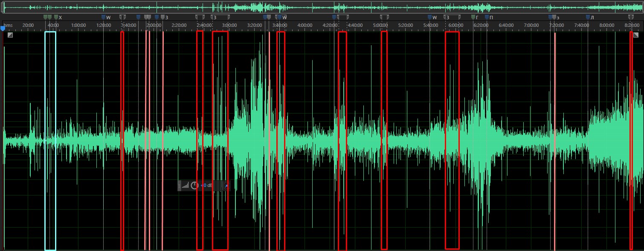The image size is (644, 251).
Task: Select the blue W marker near 1:20:00
Action: [104, 17]
